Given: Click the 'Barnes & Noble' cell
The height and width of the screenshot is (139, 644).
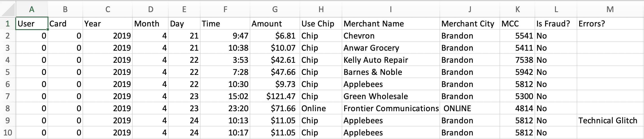Looking at the screenshot, I should 391,72.
